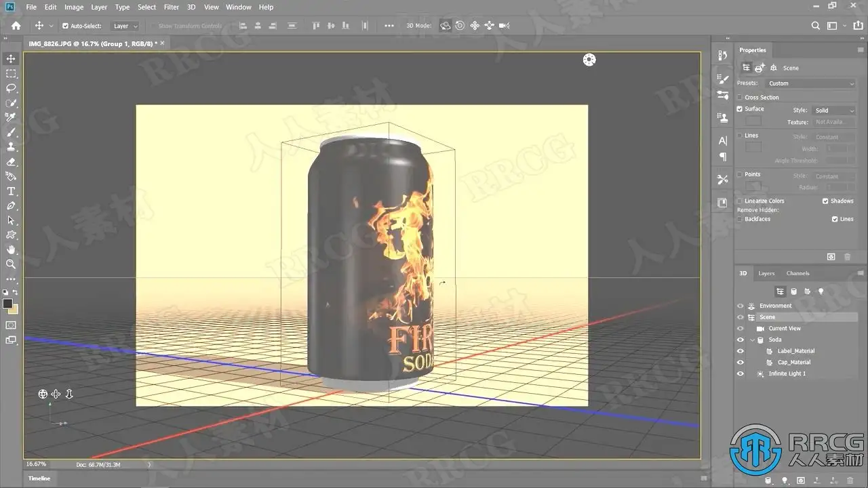Select the Horizontal Type tool

tap(11, 191)
